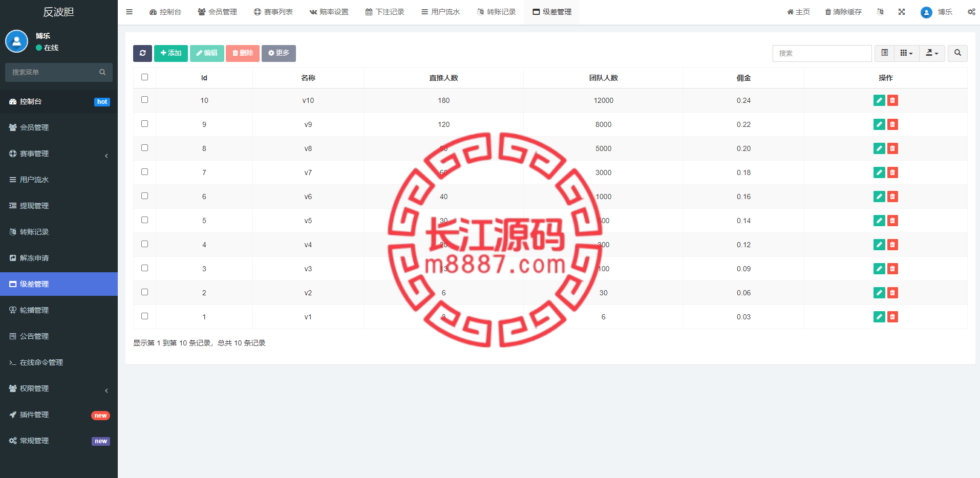The height and width of the screenshot is (478, 980).
Task: Switch to the 赔率设置 top tab
Action: (x=329, y=12)
